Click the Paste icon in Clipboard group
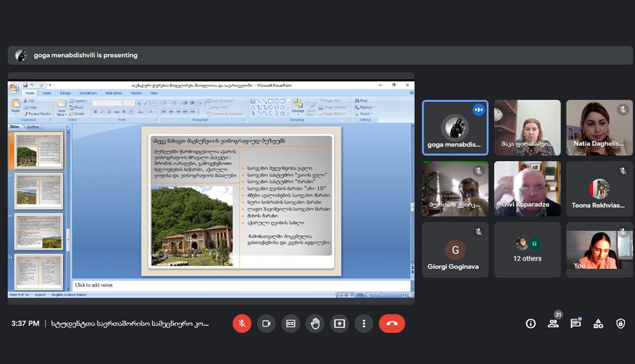This screenshot has height=364, width=635. tap(15, 106)
